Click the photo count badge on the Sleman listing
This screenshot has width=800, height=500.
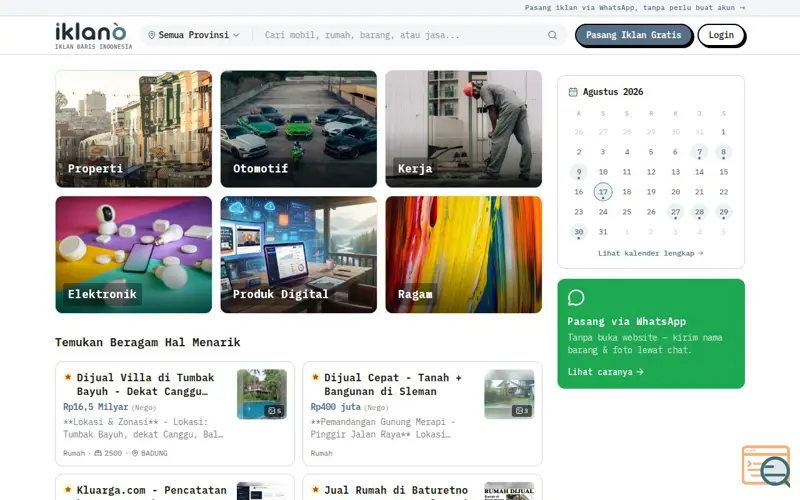pos(522,411)
